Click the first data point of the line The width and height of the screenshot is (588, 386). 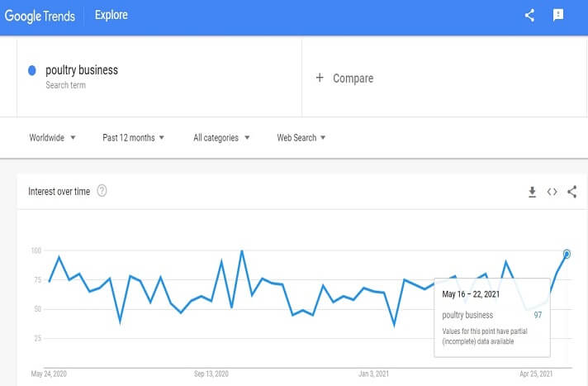[50, 281]
